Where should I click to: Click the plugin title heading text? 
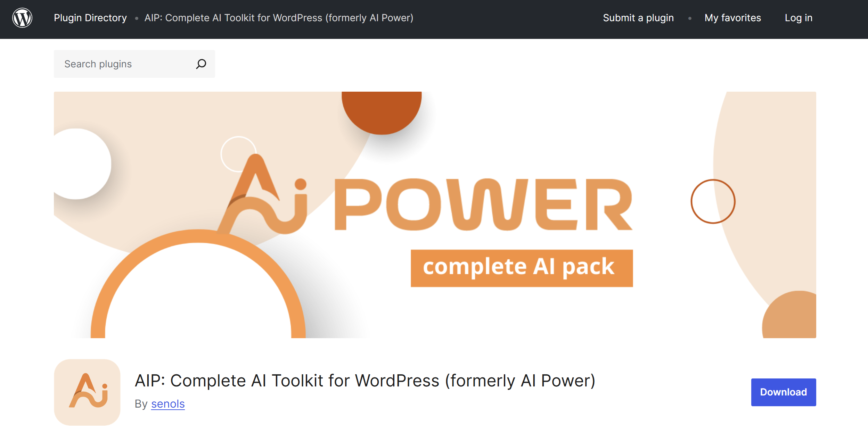point(365,380)
